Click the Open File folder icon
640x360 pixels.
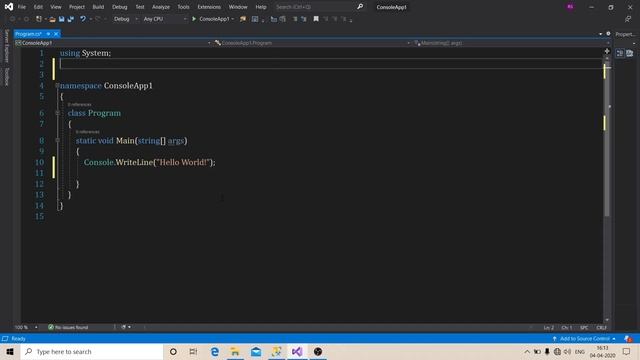(x=52, y=19)
